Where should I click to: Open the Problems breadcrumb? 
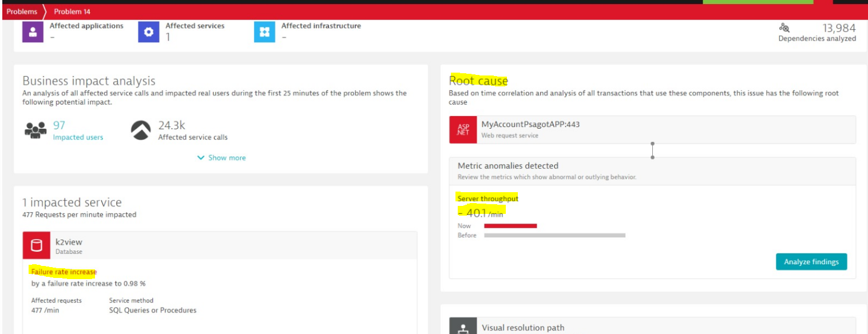pos(22,11)
